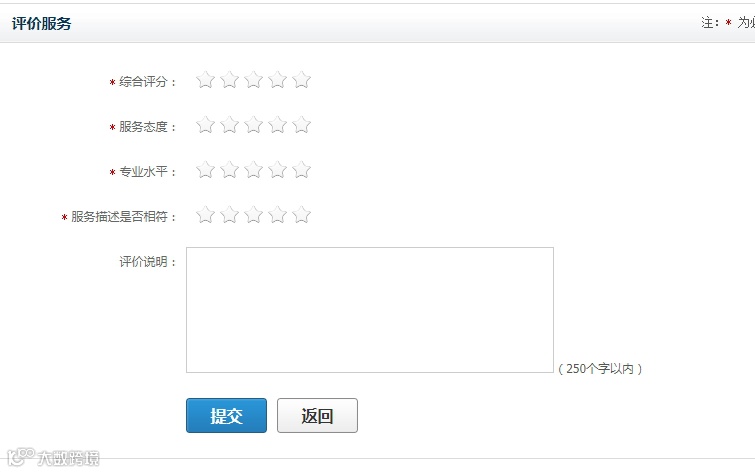This screenshot has width=755, height=473.
Task: Give 专业水平 four stars
Action: click(x=277, y=170)
